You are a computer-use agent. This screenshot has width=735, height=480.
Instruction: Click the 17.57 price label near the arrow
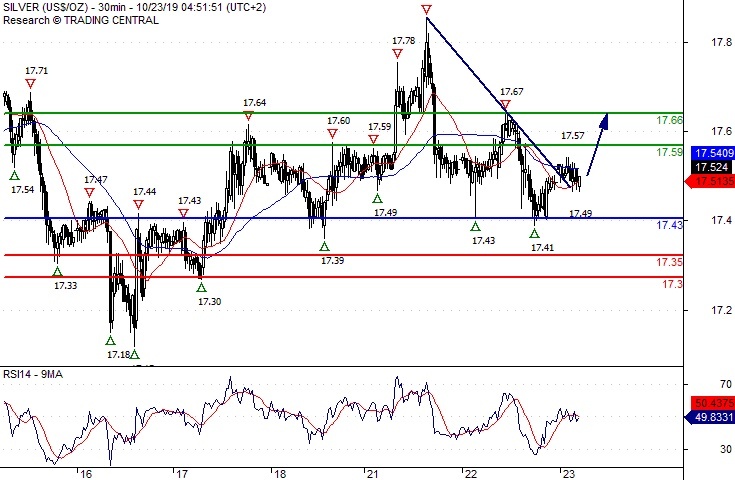[x=573, y=136]
